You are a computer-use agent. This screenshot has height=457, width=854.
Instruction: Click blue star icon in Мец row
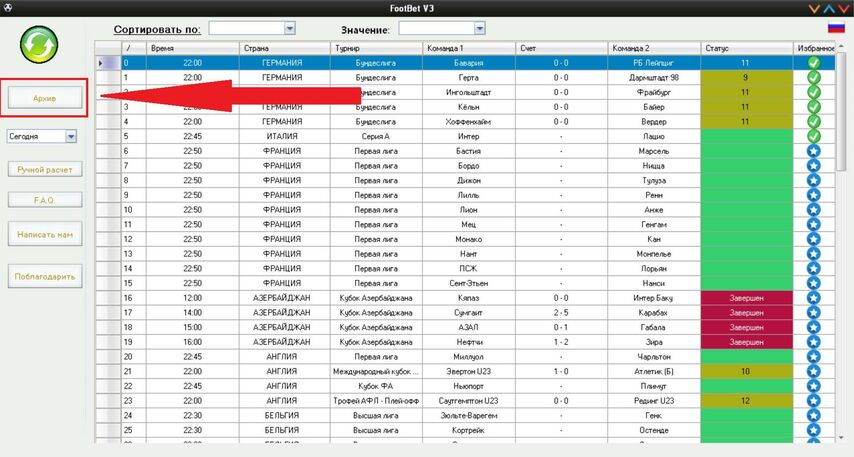coord(814,224)
